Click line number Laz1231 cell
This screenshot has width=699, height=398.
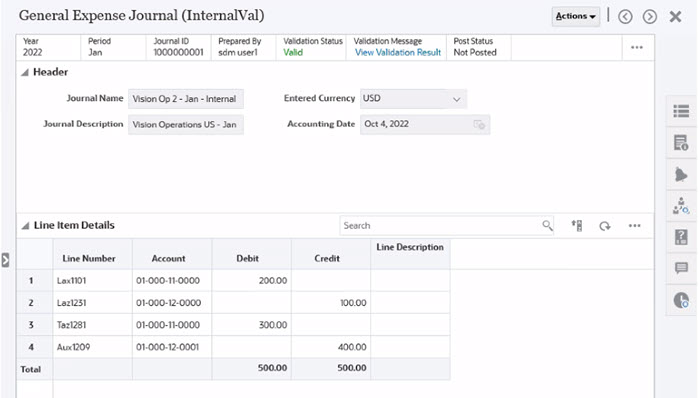(x=93, y=303)
